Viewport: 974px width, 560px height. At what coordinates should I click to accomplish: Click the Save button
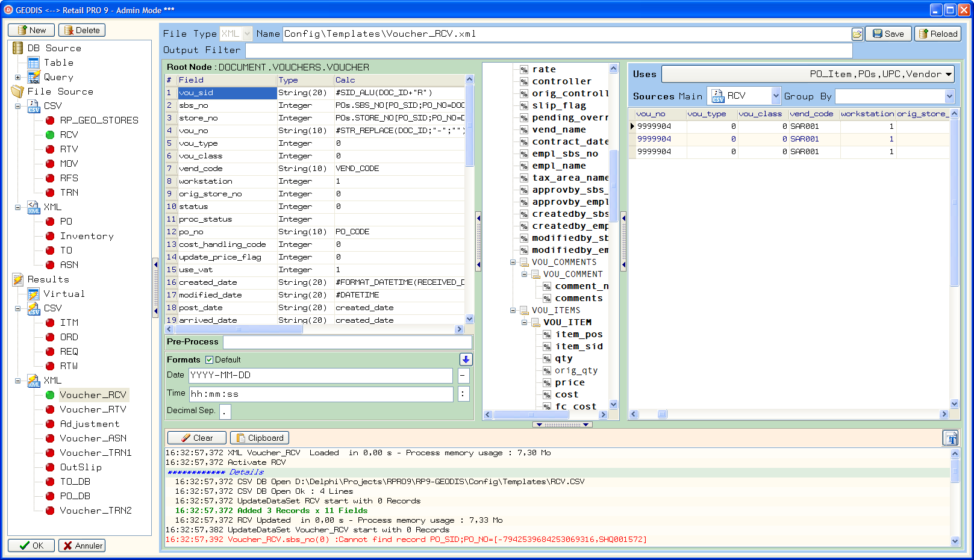[888, 34]
